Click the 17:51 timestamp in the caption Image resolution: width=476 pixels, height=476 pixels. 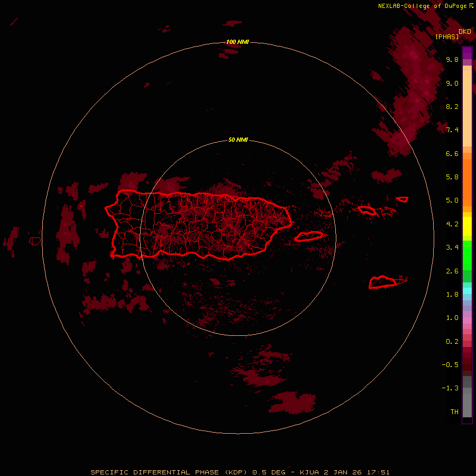coord(378,472)
